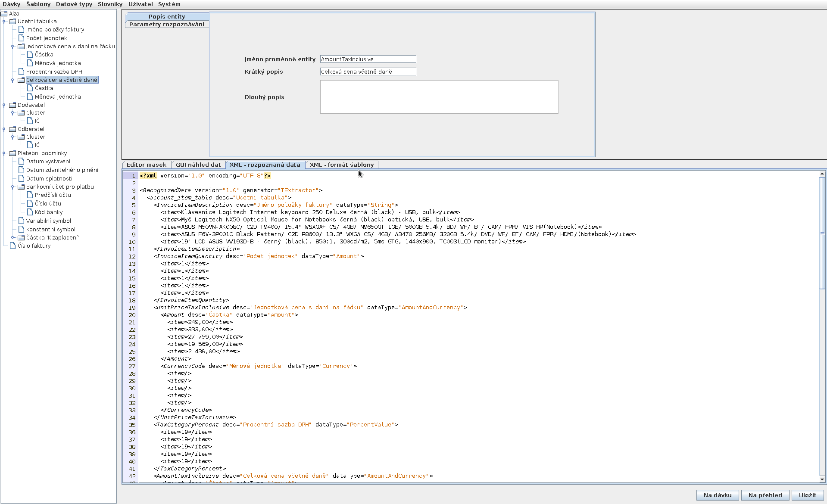Open the GUI náhled dat tab
This screenshot has height=504, width=827.
pos(198,165)
